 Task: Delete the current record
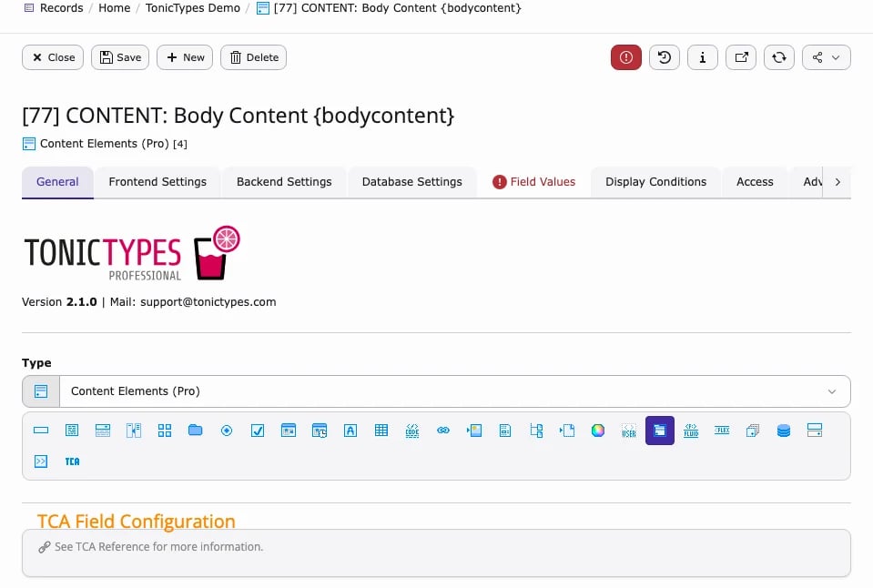pyautogui.click(x=254, y=57)
